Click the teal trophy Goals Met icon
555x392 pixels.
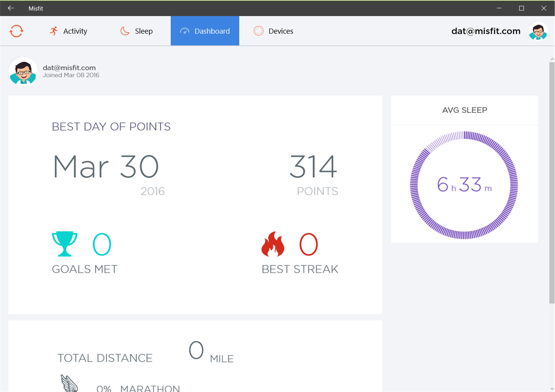point(64,244)
